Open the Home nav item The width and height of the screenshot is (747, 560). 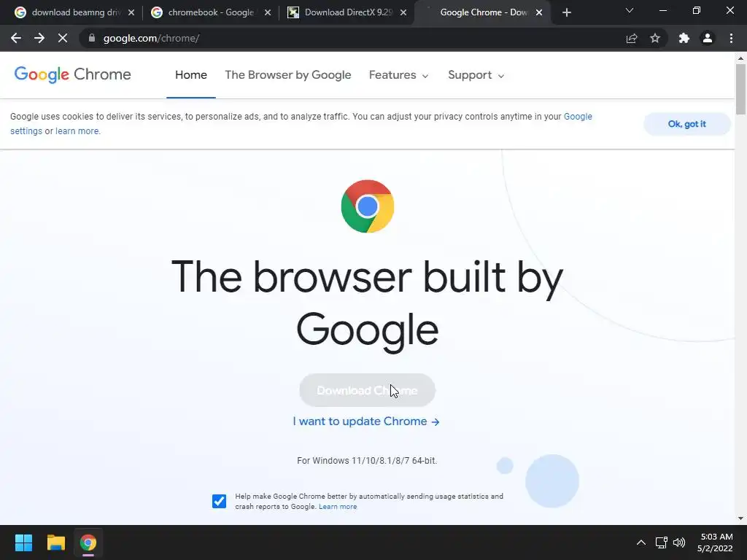coord(191,75)
